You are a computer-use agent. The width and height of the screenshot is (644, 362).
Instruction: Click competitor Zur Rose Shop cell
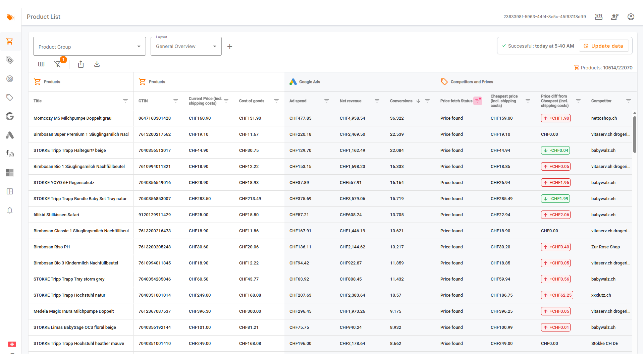point(605,247)
